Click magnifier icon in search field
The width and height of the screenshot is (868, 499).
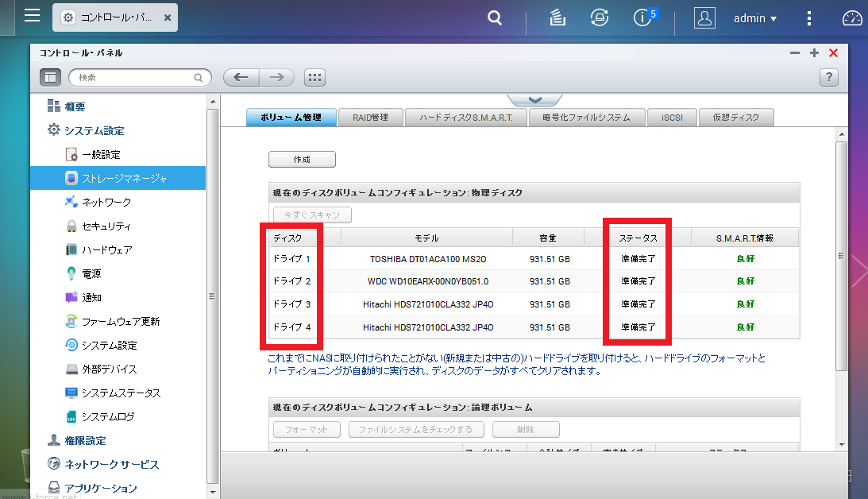[199, 78]
